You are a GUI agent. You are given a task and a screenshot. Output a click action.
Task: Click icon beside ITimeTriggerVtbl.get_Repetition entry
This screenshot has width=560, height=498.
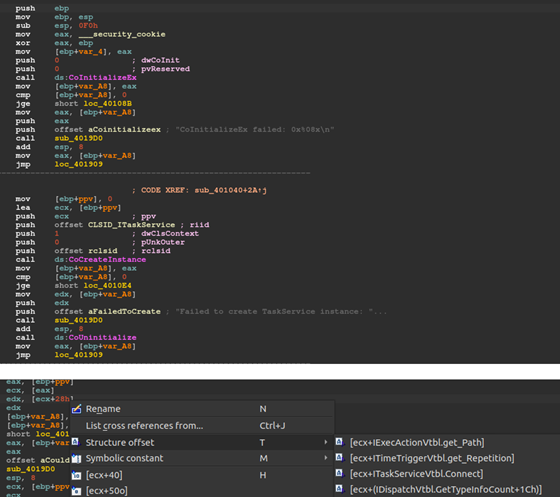point(339,458)
